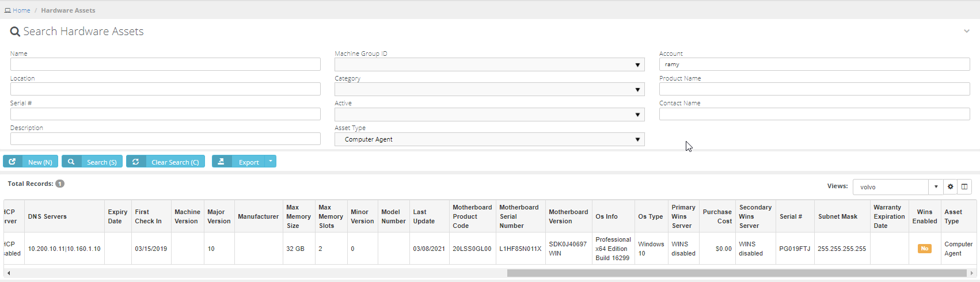Screen dimensions: 980x282
Task: Click the Export button
Action: [238, 162]
